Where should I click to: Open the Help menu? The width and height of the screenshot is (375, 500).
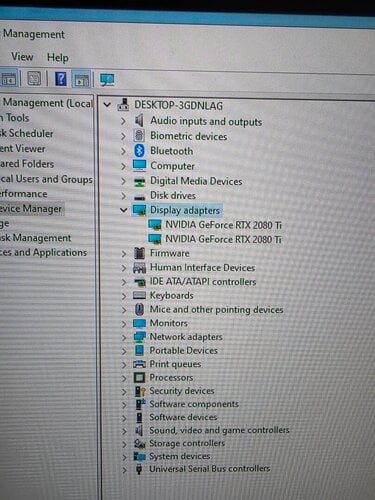pos(58,57)
